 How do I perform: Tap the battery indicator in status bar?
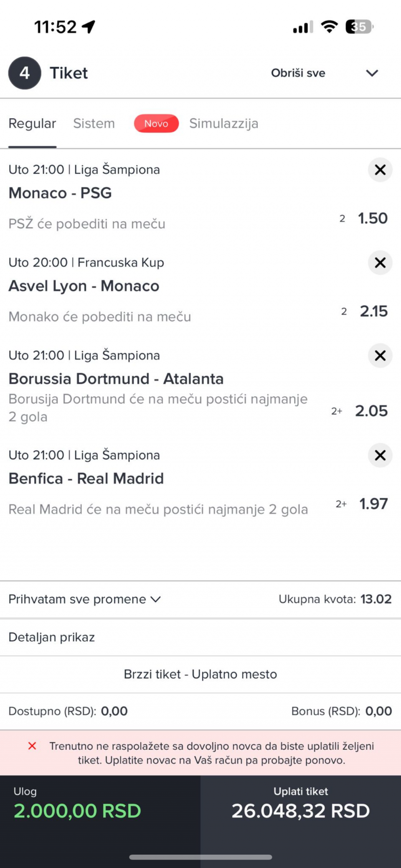(359, 27)
